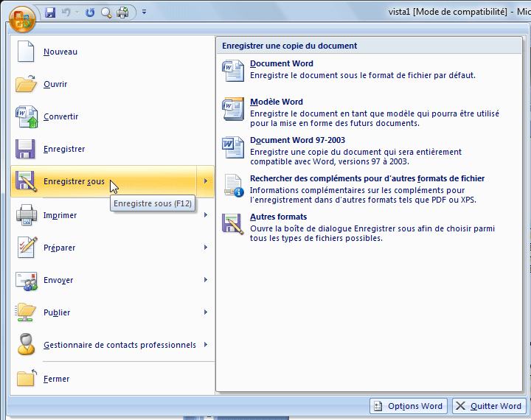Click the Print Preview magnifier icon
The width and height of the screenshot is (531, 420).
point(106,13)
